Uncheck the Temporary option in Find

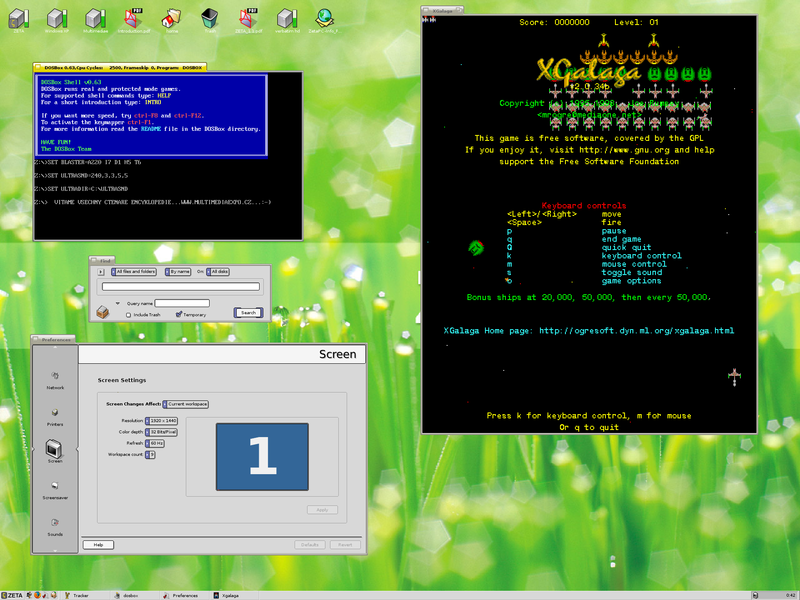pos(179,315)
